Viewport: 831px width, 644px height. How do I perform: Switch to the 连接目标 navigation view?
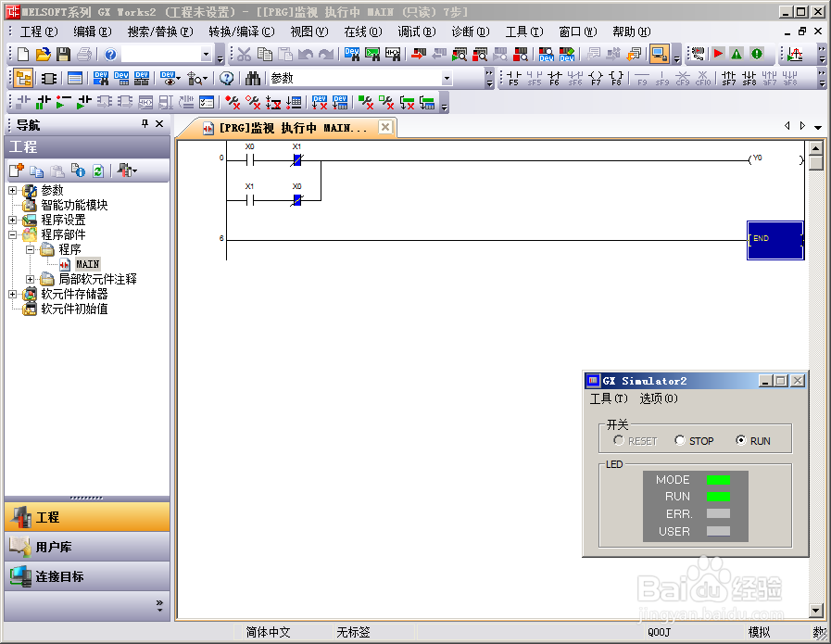coord(87,576)
